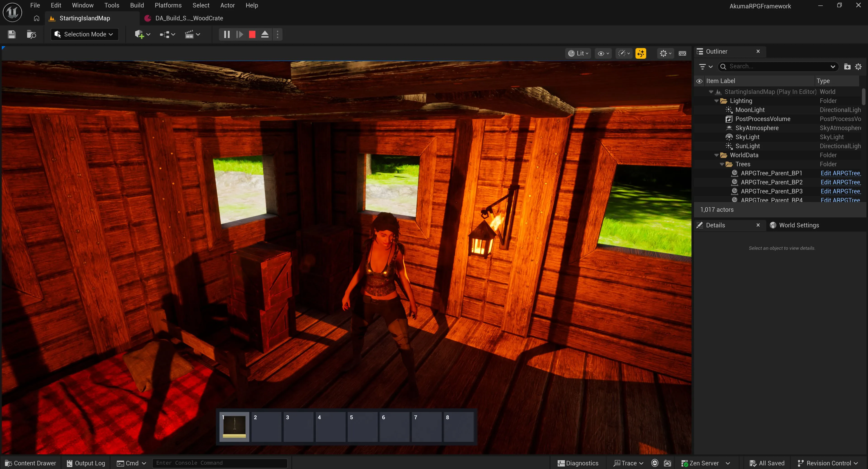Screen dimensions: 868x469
Task: Pause the play session
Action: (x=227, y=34)
